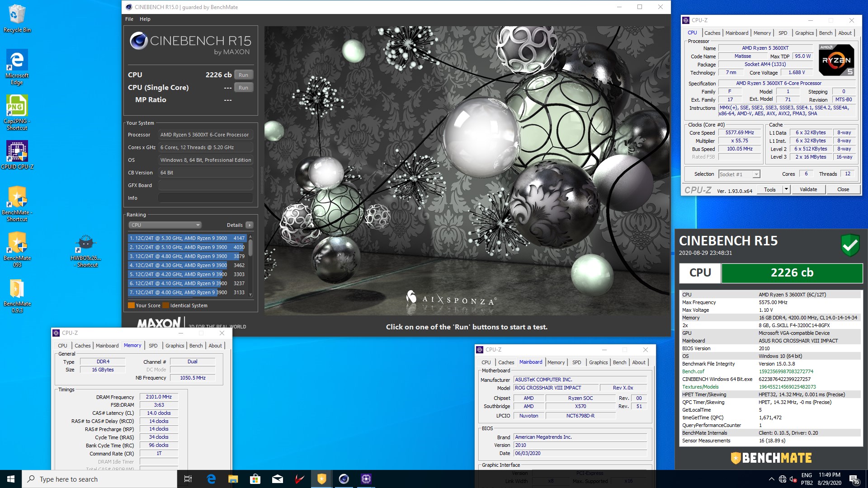Open the Cinebench Help menu
Image resolution: width=868 pixels, height=488 pixels.
click(145, 19)
